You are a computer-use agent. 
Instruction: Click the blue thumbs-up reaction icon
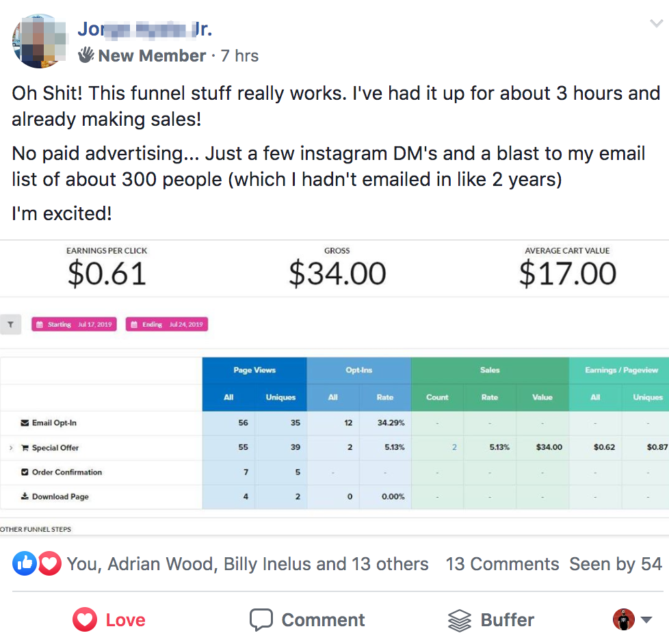pyautogui.click(x=25, y=563)
